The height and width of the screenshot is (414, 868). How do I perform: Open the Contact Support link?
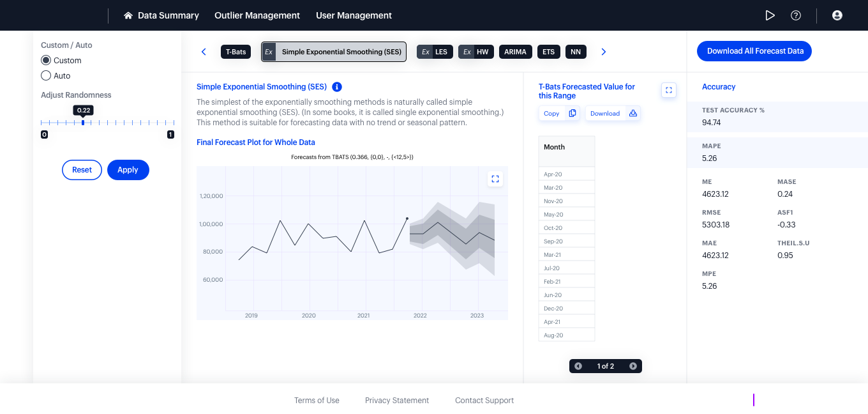(484, 401)
